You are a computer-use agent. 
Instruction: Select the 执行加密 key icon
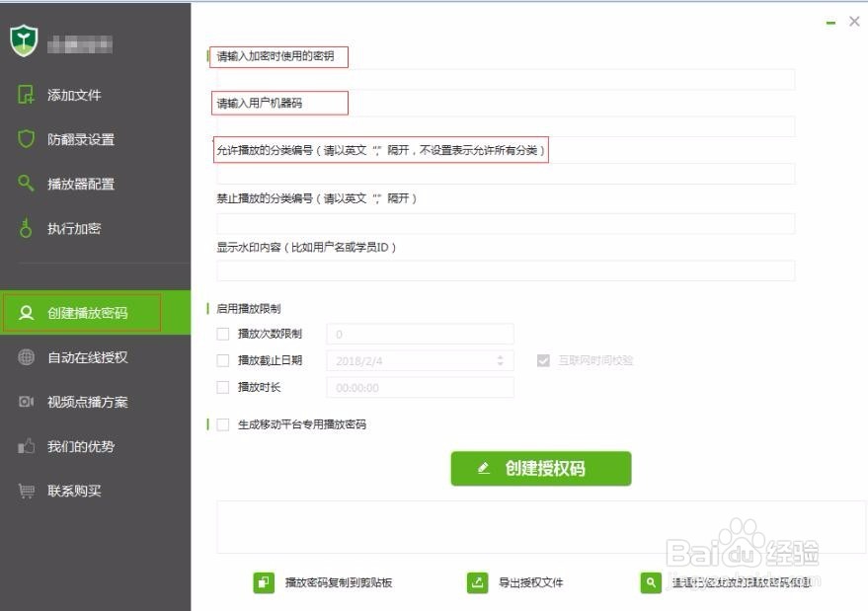coord(26,228)
